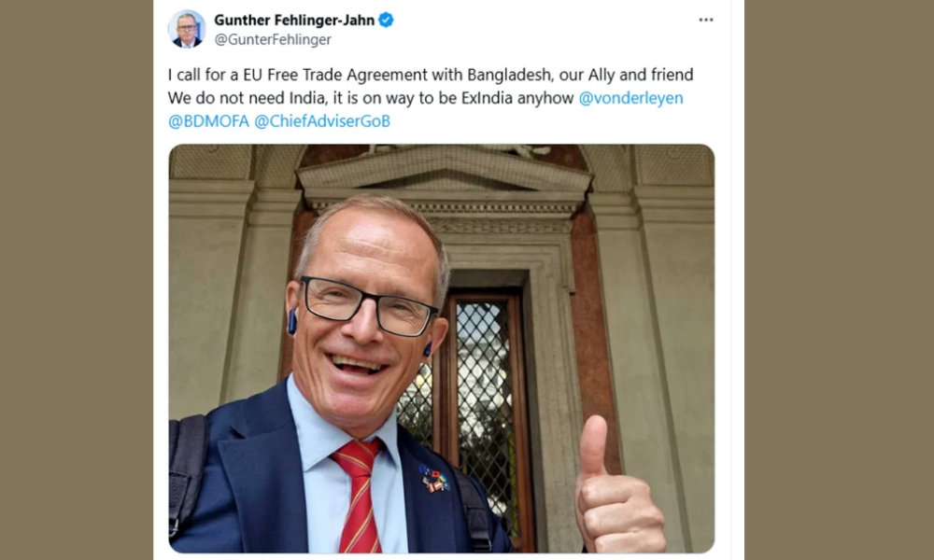Open Gunther Fehlinger-Jahn's profile avatar
Image resolution: width=934 pixels, height=560 pixels.
pos(187,29)
